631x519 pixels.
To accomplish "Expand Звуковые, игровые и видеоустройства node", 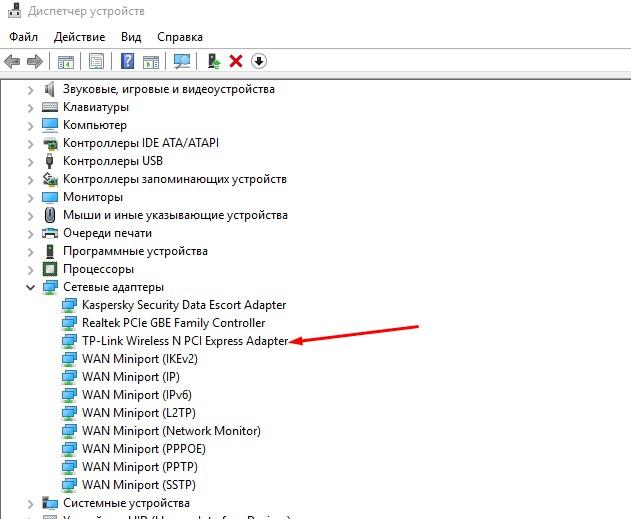I will (31, 90).
